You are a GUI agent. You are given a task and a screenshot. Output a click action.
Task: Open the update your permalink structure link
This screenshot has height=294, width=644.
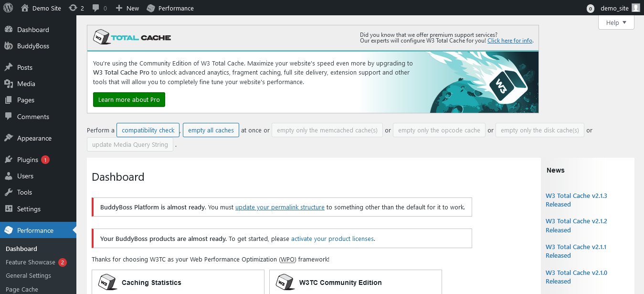(x=280, y=207)
